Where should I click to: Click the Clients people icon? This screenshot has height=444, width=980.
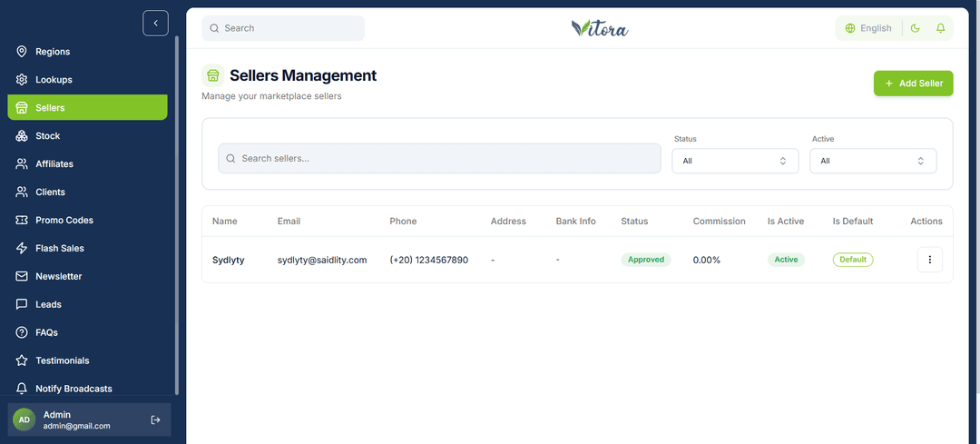pyautogui.click(x=22, y=192)
